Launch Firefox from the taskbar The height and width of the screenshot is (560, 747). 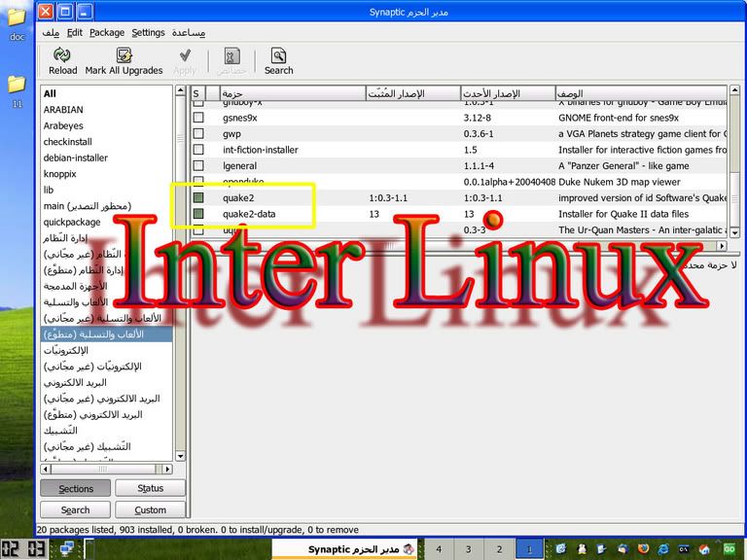click(x=643, y=549)
